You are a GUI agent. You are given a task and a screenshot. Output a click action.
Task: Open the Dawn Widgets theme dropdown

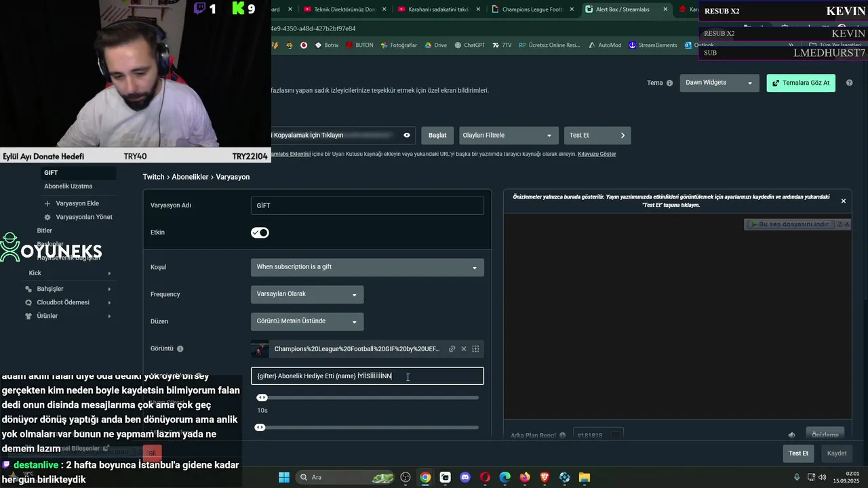pyautogui.click(x=719, y=83)
